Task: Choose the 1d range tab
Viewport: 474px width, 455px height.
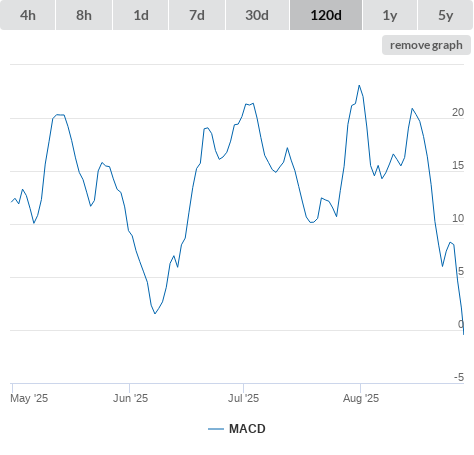Action: 141,15
